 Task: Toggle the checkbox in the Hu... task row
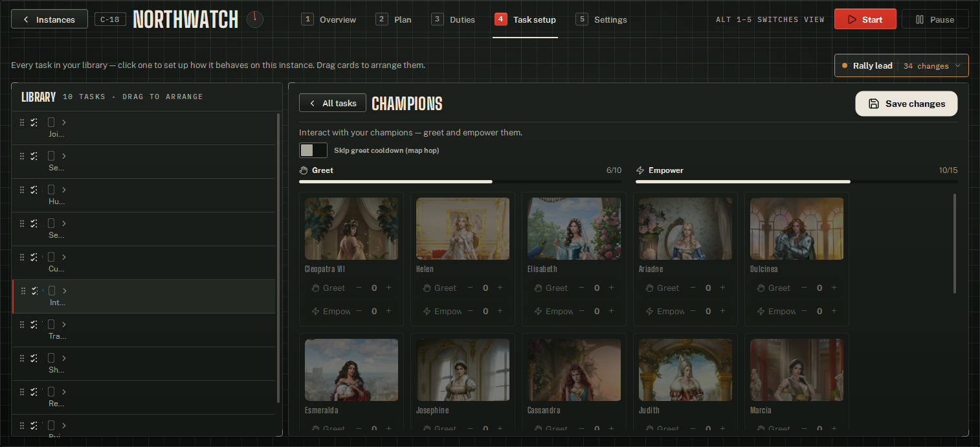(51, 189)
